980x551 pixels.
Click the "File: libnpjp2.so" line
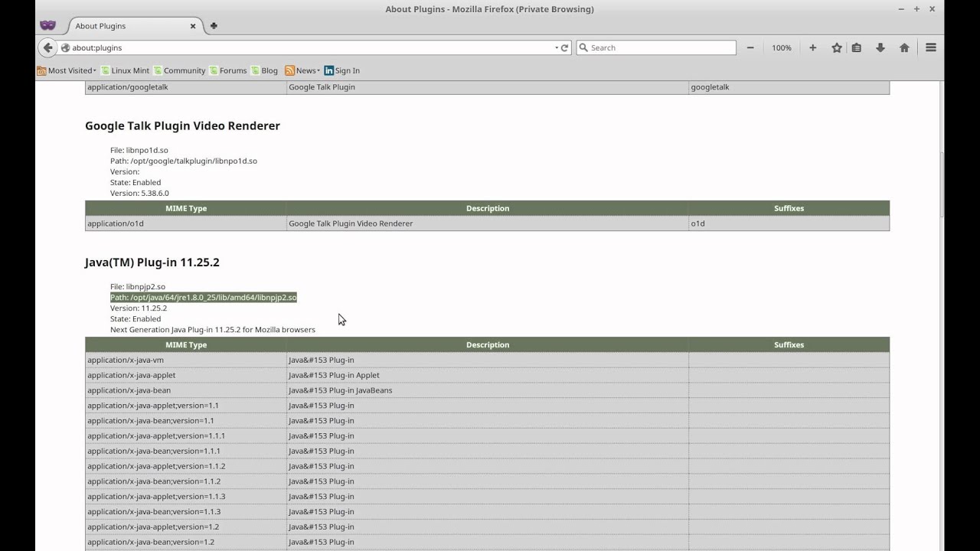138,286
